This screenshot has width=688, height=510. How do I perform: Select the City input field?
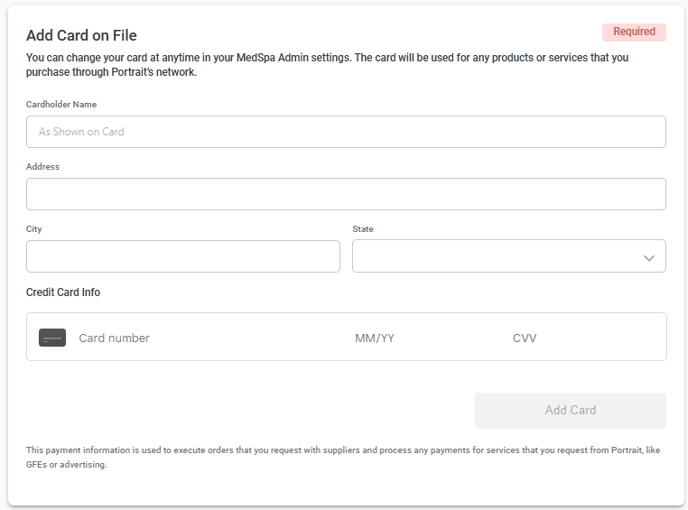pos(183,256)
